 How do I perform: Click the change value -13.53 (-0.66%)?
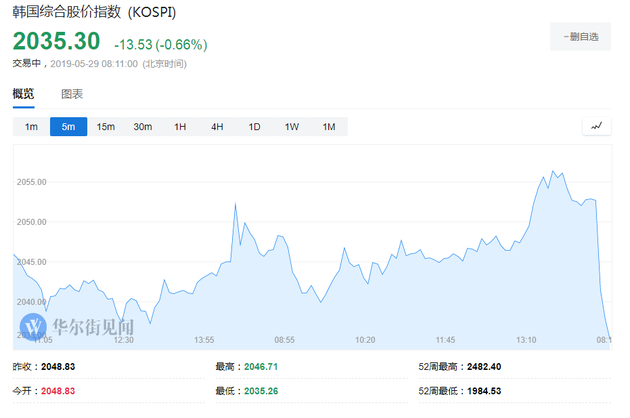(161, 44)
